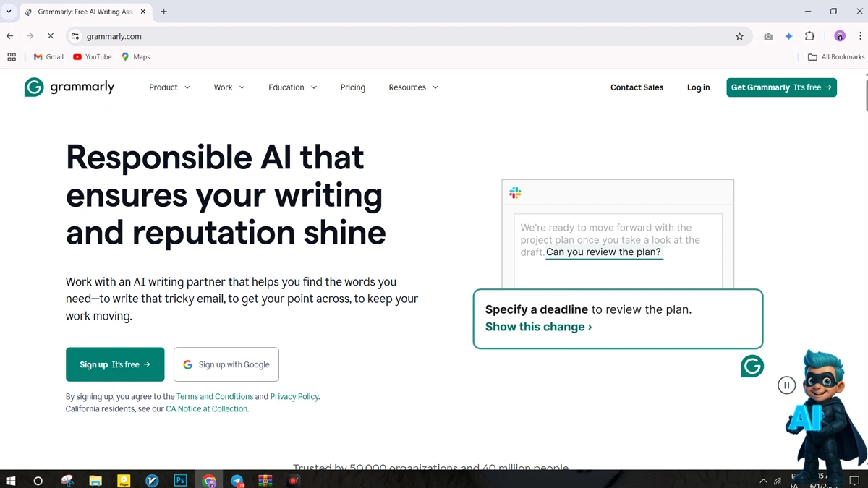The height and width of the screenshot is (488, 868).
Task: Go back with the browser back arrow
Action: [10, 36]
